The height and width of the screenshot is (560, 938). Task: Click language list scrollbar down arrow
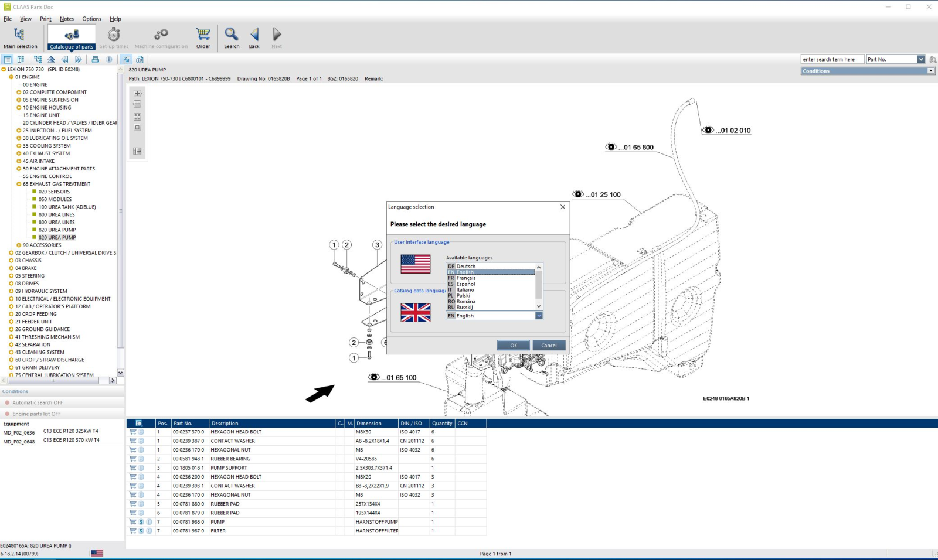(539, 306)
